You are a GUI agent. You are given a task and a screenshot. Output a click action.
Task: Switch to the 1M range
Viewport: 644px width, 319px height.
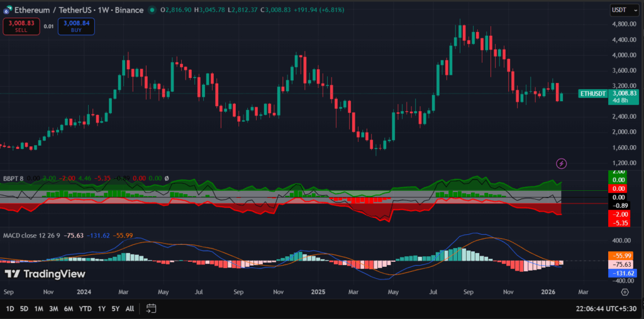(39, 308)
